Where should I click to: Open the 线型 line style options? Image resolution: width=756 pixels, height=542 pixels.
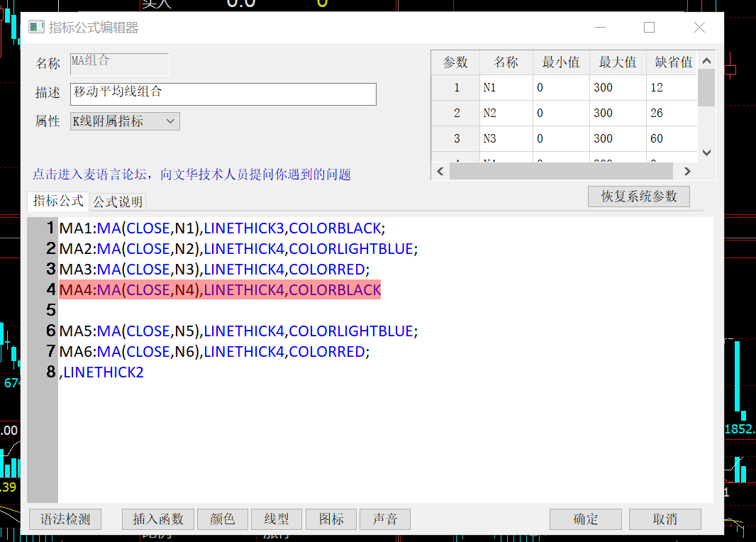pyautogui.click(x=277, y=519)
